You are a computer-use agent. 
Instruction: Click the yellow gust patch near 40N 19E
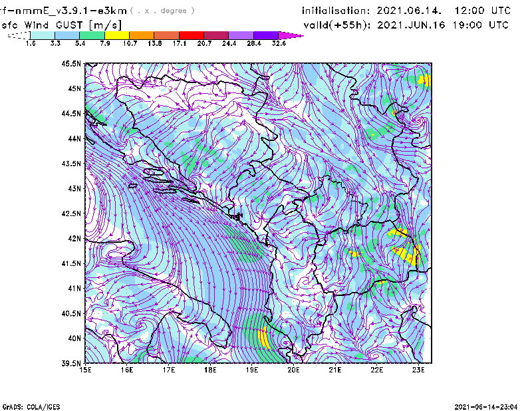click(263, 338)
